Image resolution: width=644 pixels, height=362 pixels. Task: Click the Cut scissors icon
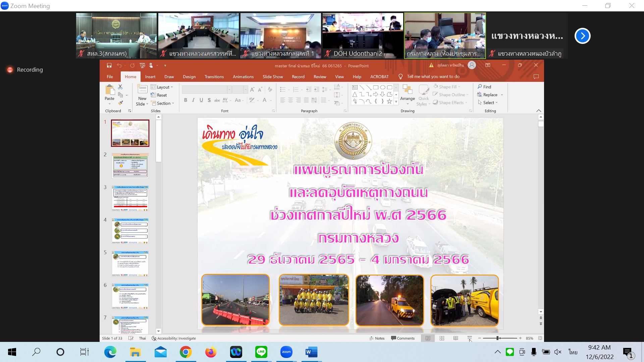[120, 87]
